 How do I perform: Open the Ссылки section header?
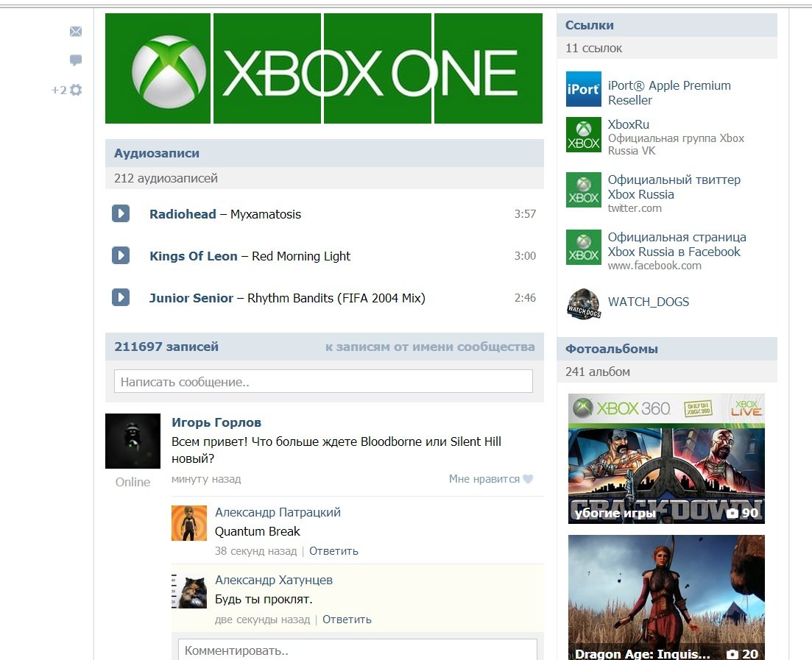(x=667, y=25)
